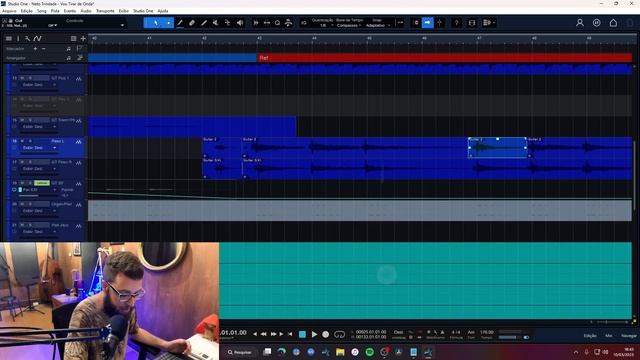Solo the Piso L track
The image size is (640, 360).
pos(30,141)
